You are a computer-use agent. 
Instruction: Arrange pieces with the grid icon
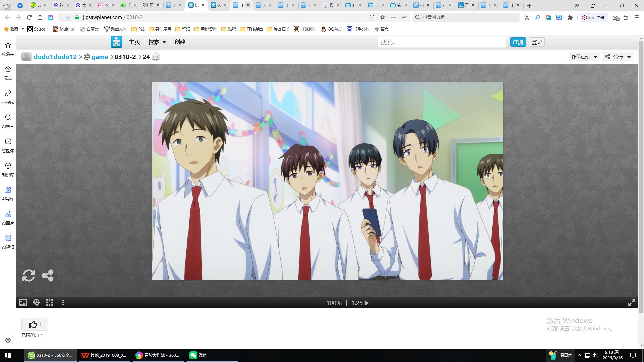pyautogui.click(x=50, y=303)
